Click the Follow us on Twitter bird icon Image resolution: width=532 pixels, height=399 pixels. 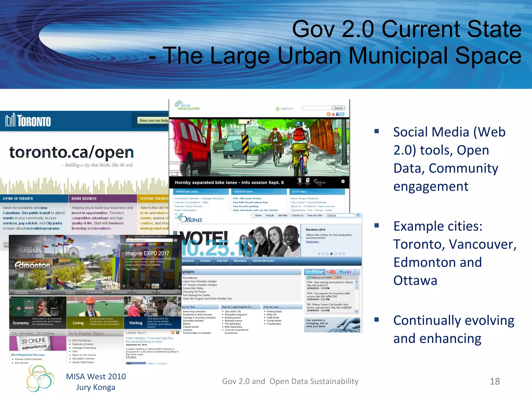(x=308, y=277)
